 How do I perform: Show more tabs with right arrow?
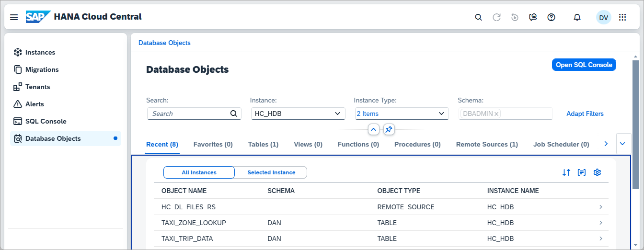(606, 144)
